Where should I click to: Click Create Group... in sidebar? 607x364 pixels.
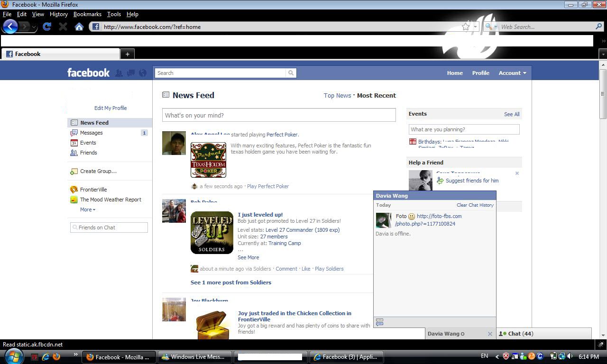click(98, 171)
